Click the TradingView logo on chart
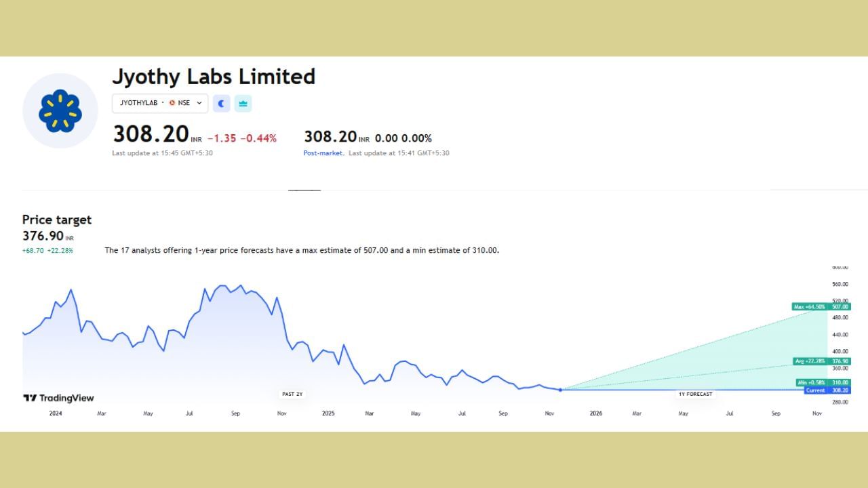Image resolution: width=868 pixels, height=488 pixels. tap(58, 399)
